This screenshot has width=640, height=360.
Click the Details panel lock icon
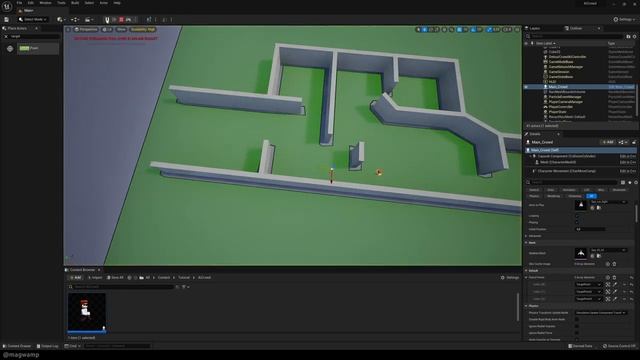pos(634,142)
